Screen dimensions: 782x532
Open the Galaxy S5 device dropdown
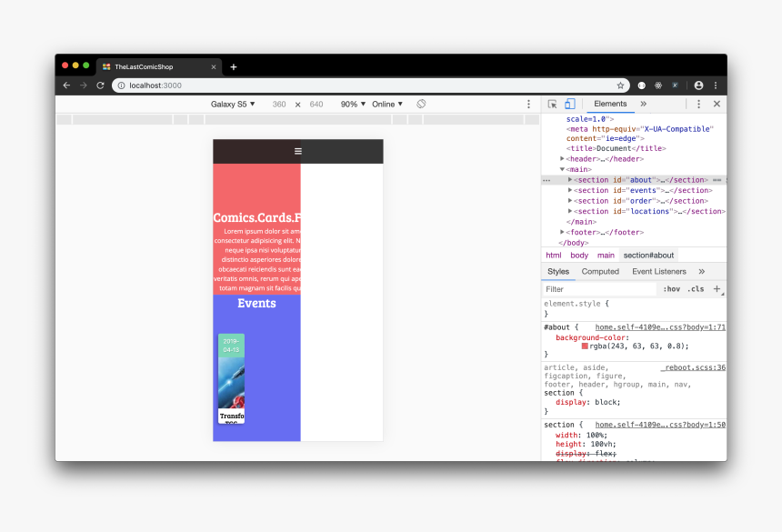pos(233,105)
